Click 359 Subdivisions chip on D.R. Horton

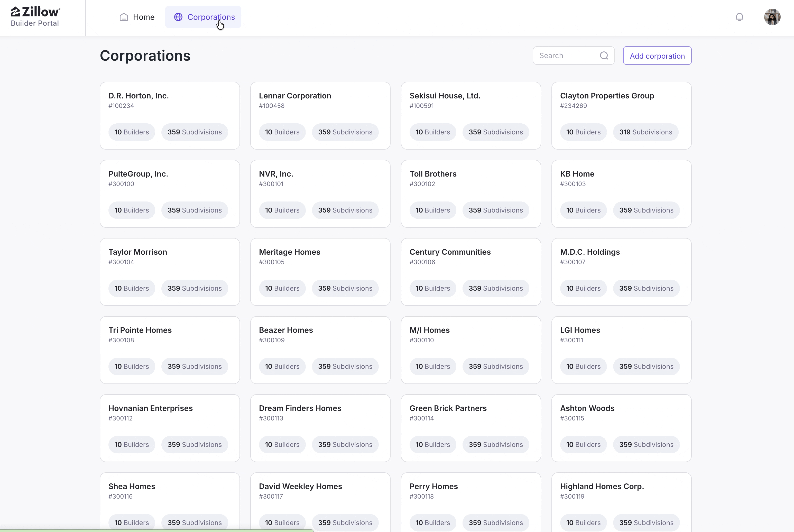(x=195, y=132)
